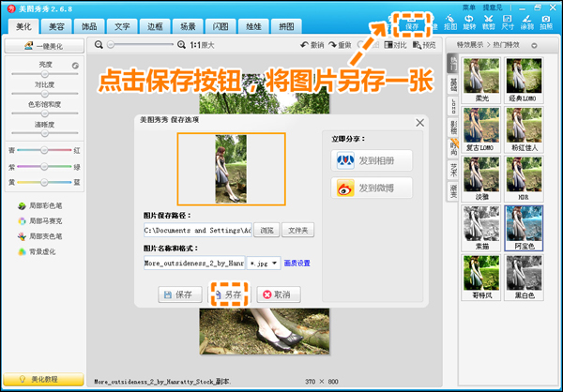
Task: Switch to the 边框 (frames) tab
Action: pyautogui.click(x=155, y=27)
